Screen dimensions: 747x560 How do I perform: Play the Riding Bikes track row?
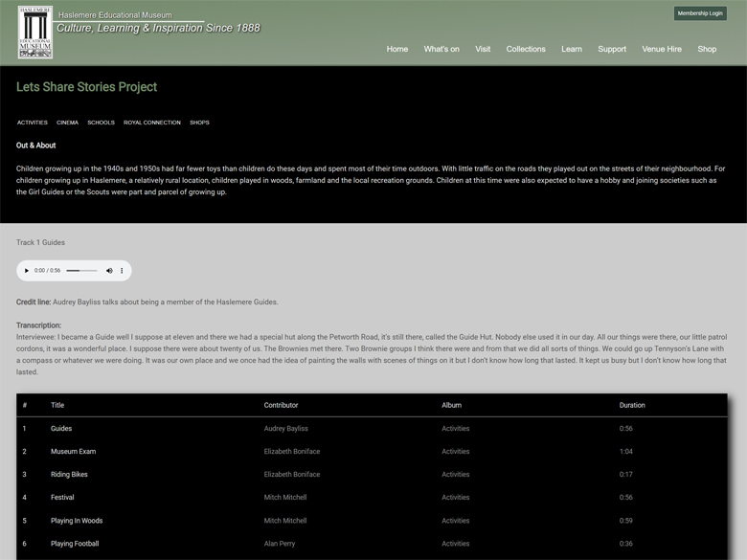tap(69, 475)
